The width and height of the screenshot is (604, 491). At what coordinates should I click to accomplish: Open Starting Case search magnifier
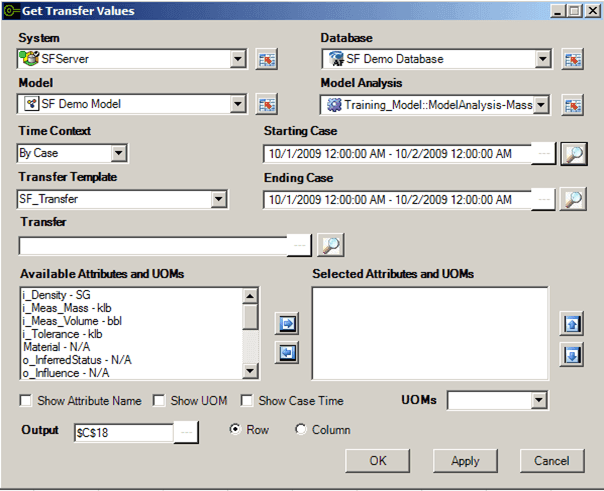coord(574,154)
